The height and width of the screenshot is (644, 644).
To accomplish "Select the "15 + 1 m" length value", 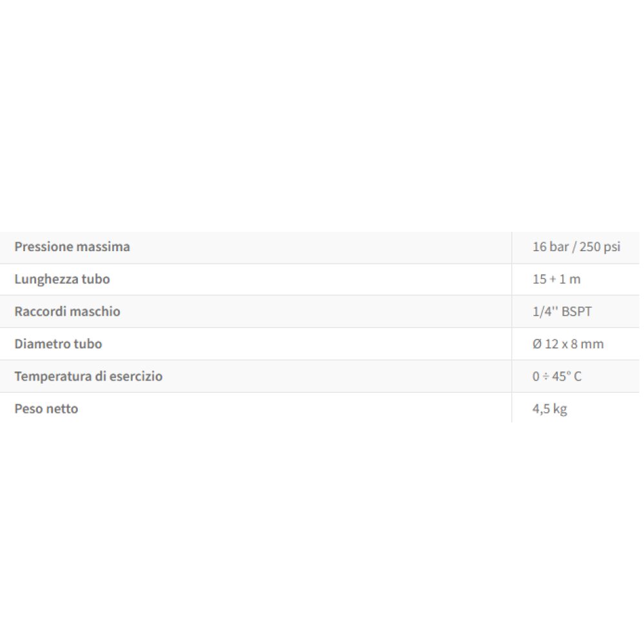I will pos(556,279).
